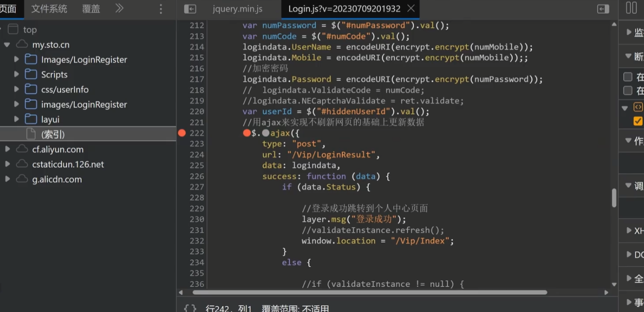Expand the XH breakpoints section
Image resolution: width=644 pixels, height=312 pixels.
(629, 231)
